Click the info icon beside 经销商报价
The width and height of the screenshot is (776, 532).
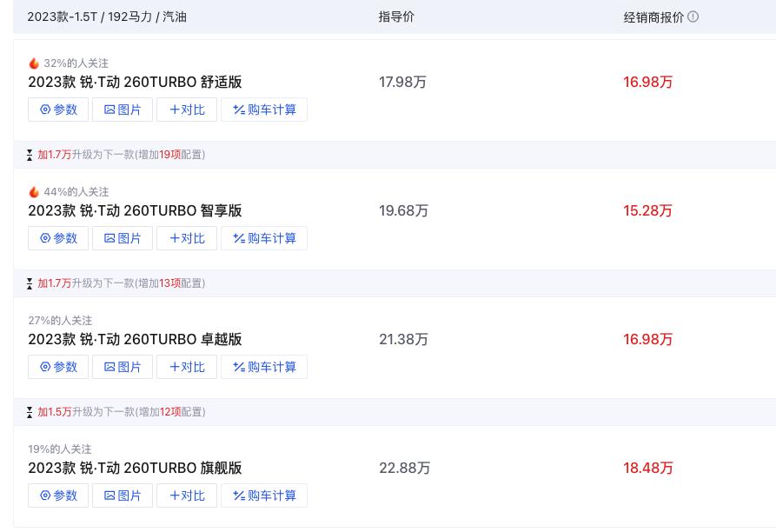point(693,17)
